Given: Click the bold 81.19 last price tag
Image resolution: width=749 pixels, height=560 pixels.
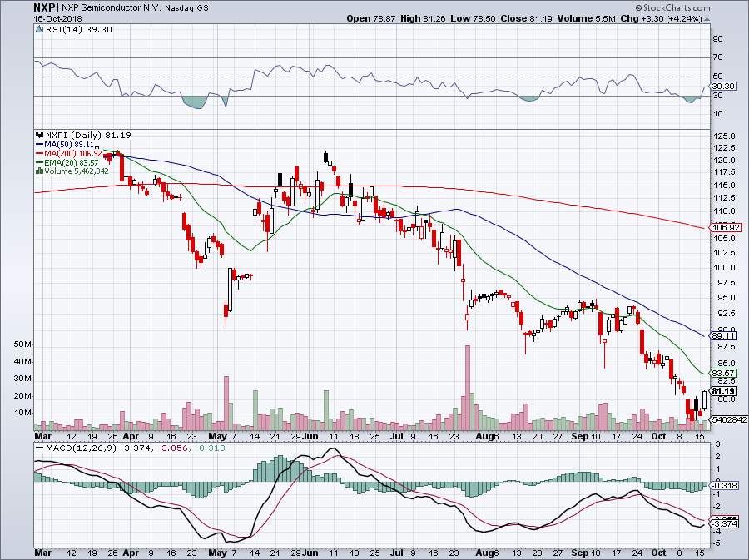Looking at the screenshot, I should [x=722, y=391].
